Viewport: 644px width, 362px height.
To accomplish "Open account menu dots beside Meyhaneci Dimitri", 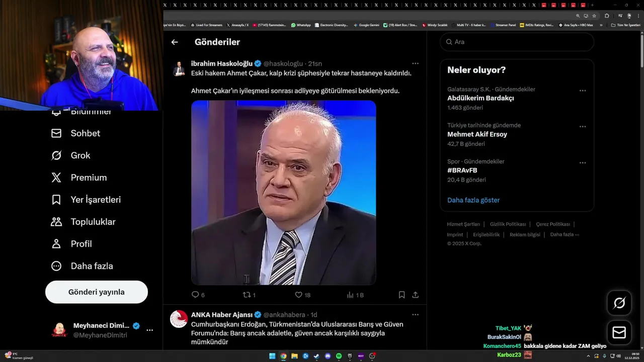I will pos(149,330).
